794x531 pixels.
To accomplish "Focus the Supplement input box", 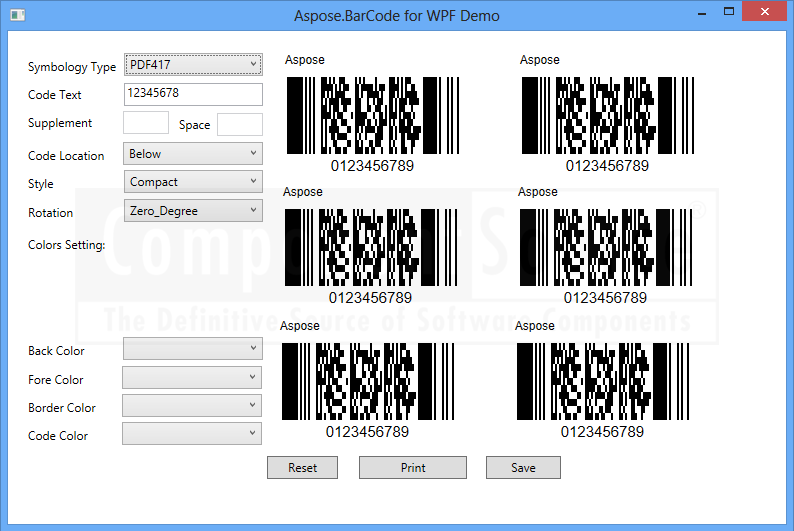I will point(146,123).
